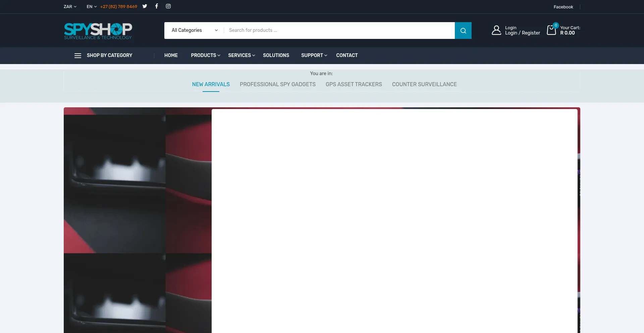Click the hamburger Shop By Category icon

(78, 56)
